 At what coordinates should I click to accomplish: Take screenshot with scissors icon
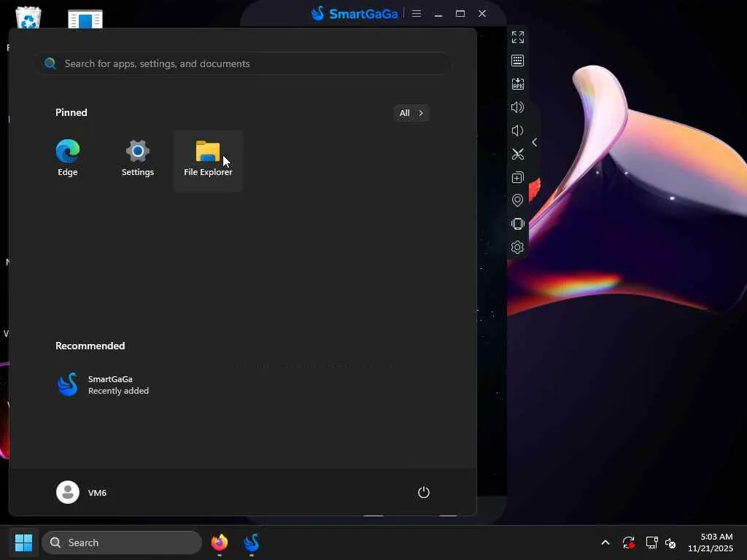517,154
